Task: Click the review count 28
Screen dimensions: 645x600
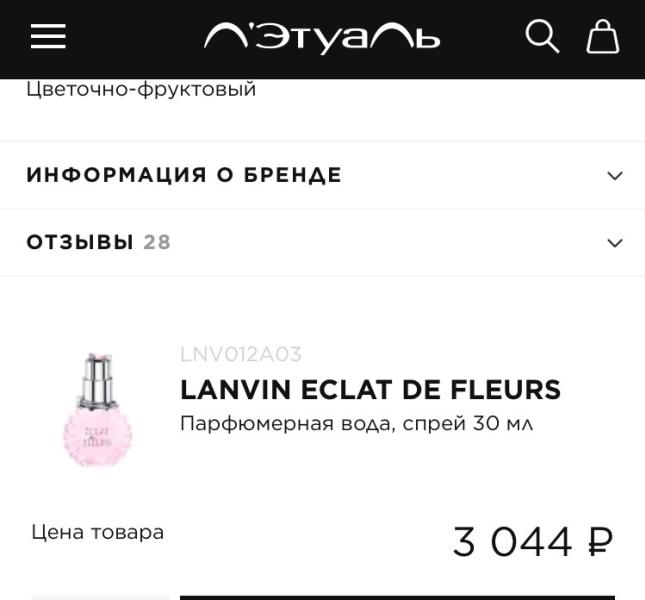Action: coord(157,242)
